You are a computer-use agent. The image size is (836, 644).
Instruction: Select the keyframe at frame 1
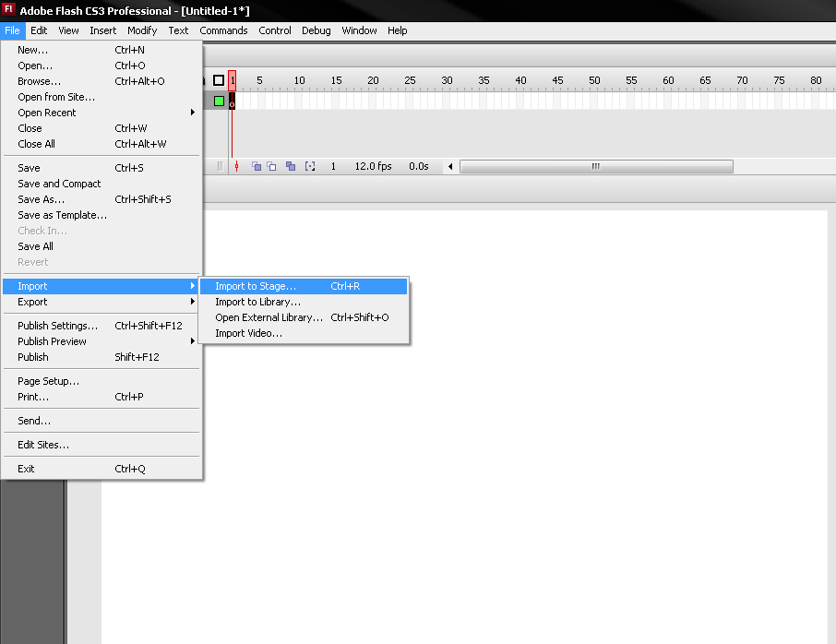tap(232, 101)
